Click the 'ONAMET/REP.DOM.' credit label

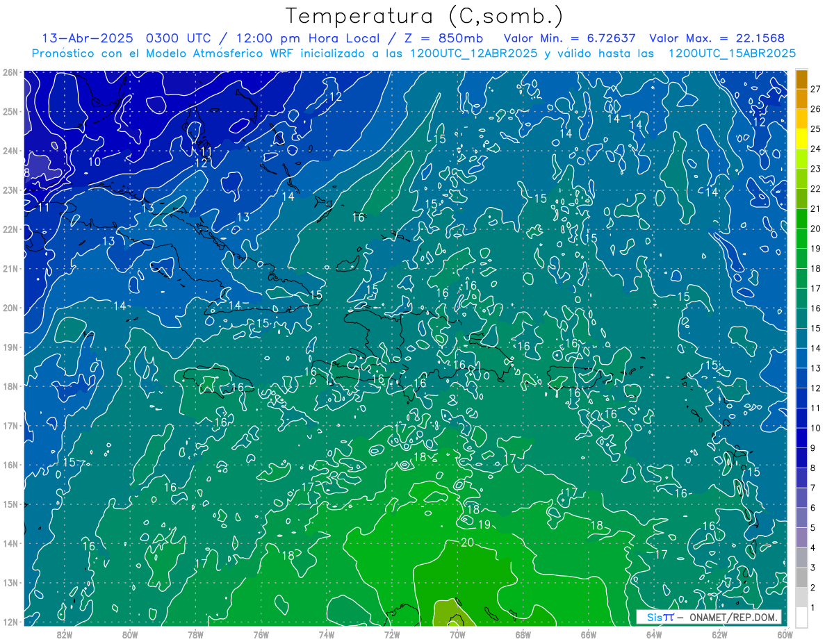732,617
